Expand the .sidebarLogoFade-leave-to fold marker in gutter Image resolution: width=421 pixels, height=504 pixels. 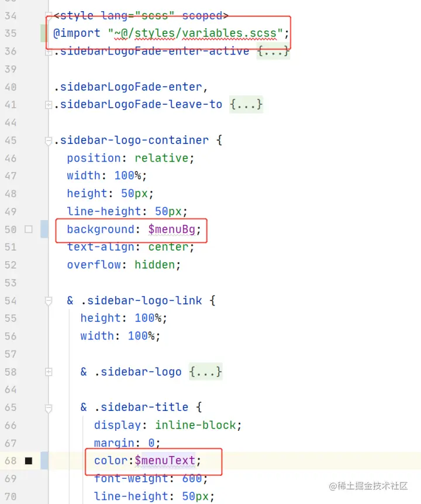[x=48, y=105]
